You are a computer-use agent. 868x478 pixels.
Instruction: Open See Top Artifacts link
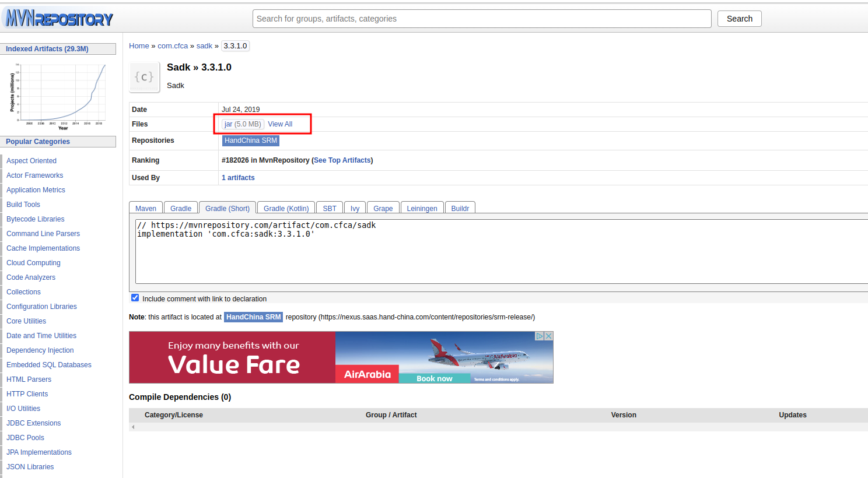tap(342, 160)
